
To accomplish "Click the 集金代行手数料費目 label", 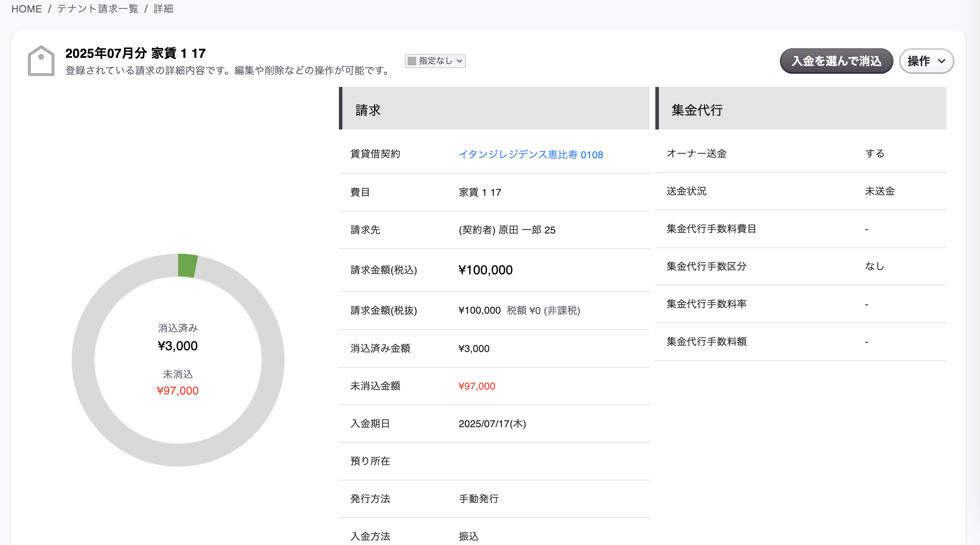I will point(711,229).
